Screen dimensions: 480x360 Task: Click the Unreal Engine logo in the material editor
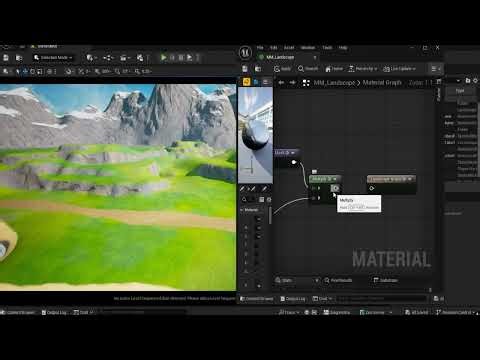click(x=245, y=53)
